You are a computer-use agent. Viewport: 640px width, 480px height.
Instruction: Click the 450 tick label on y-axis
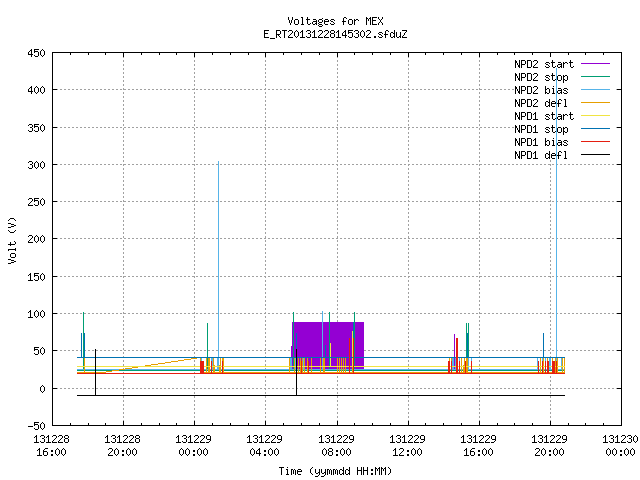(36, 53)
